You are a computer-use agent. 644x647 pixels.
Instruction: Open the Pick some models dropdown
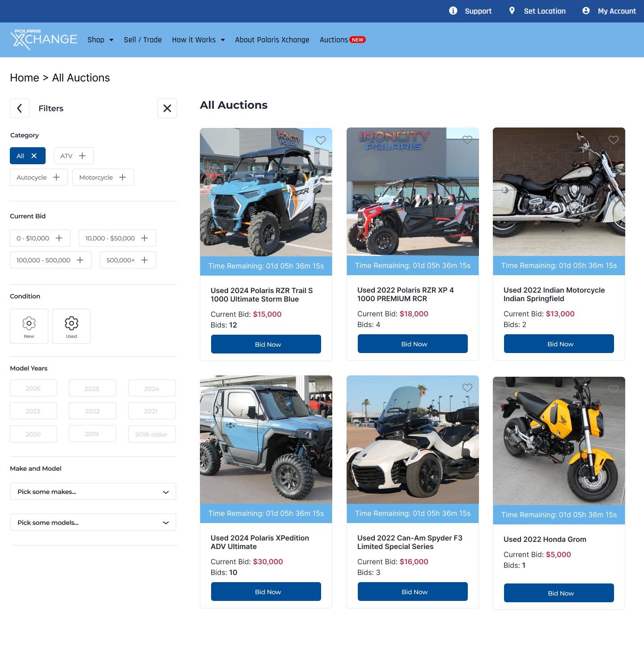coord(93,522)
